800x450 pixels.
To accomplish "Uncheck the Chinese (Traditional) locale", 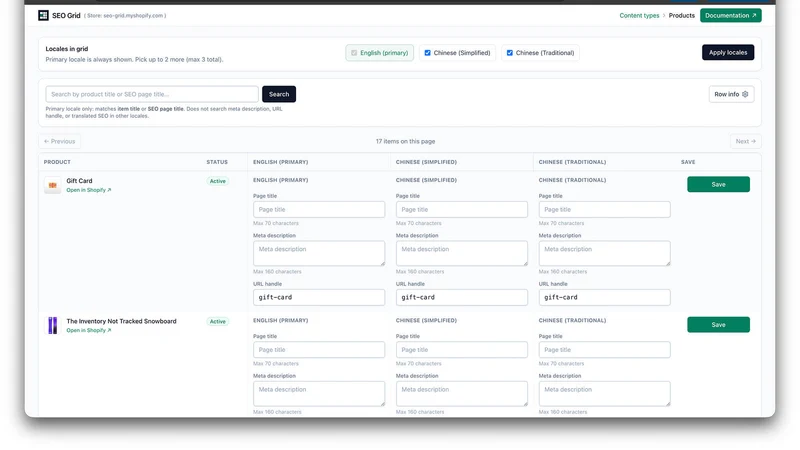I will point(510,53).
